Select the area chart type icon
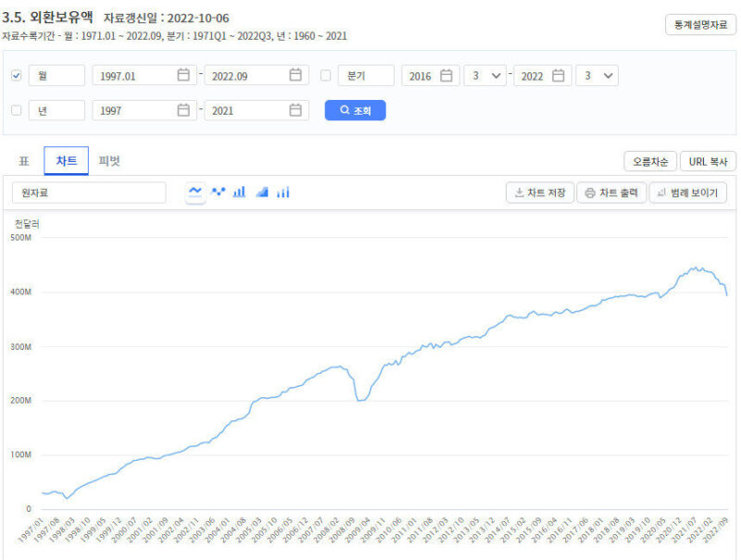This screenshot has width=741, height=560. pos(261,192)
